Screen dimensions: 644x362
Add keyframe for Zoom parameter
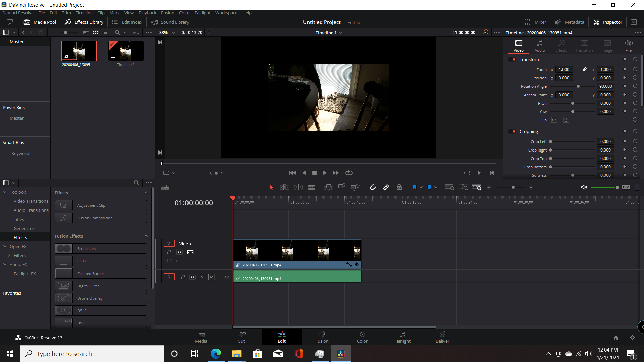click(x=625, y=69)
